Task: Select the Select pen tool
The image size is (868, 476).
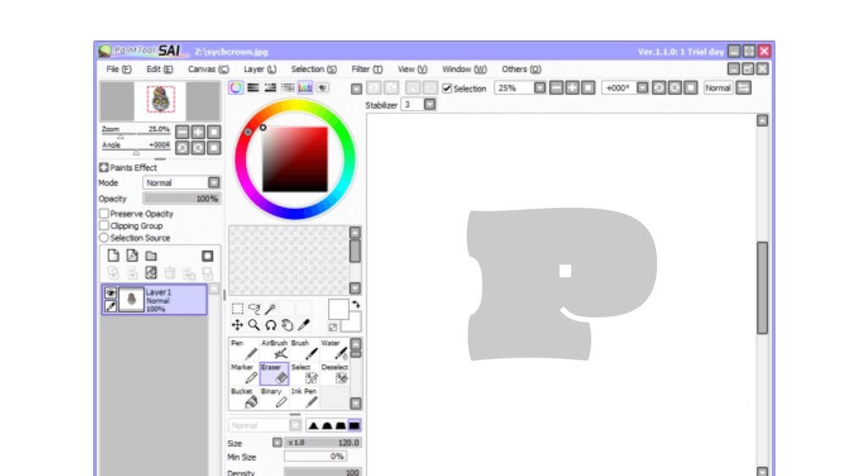Action: [304, 374]
